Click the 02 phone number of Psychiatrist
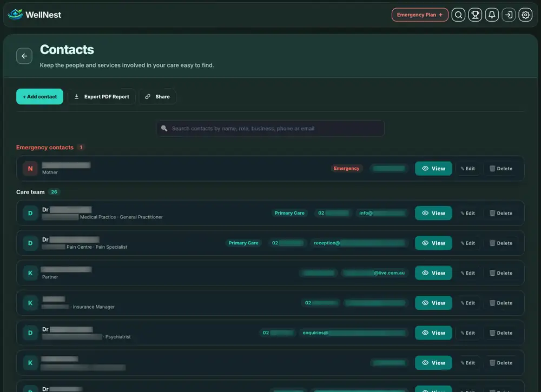Screen dimensions: 541x392 278,333
